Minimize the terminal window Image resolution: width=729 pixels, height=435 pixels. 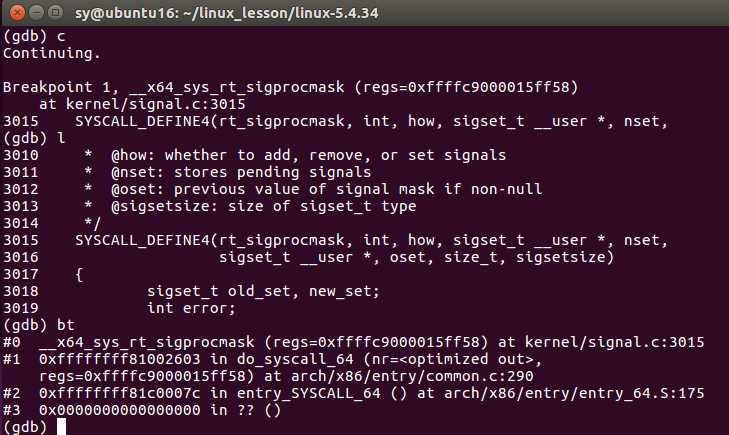tap(37, 12)
